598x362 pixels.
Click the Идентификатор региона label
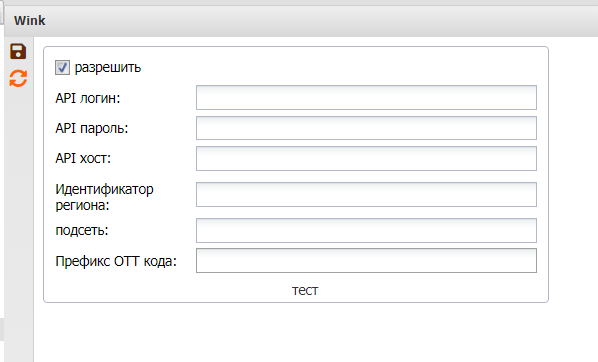pyautogui.click(x=104, y=197)
